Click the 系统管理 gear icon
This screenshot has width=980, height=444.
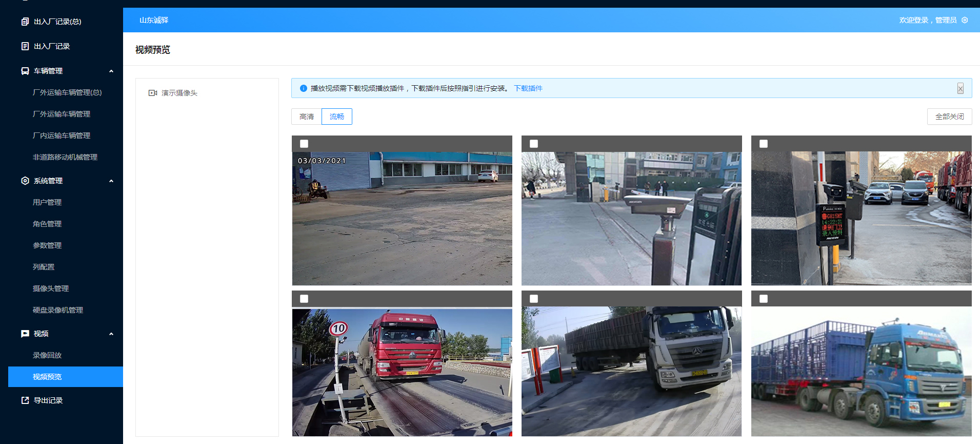coord(25,181)
